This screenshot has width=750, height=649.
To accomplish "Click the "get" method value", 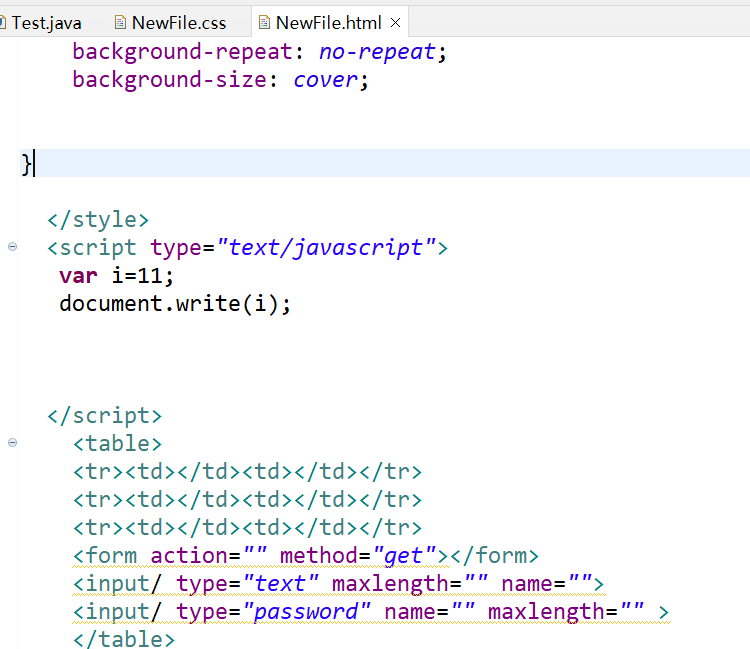I will click(x=404, y=555).
